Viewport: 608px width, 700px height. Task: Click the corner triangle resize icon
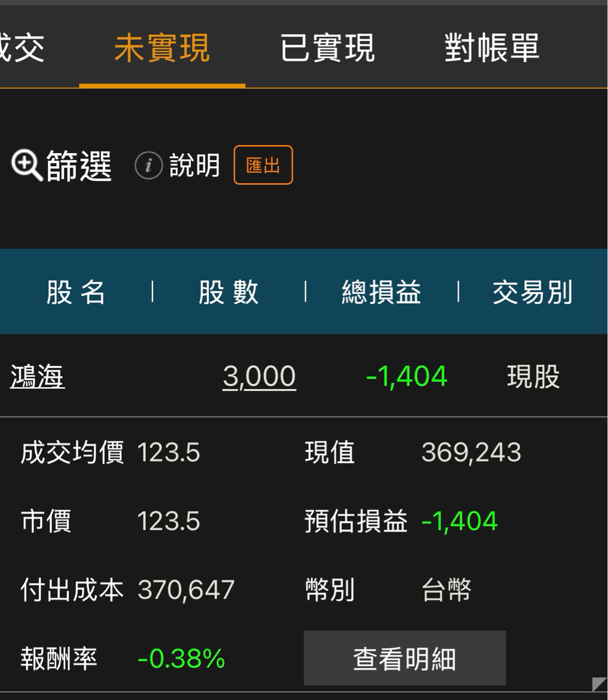599,684
